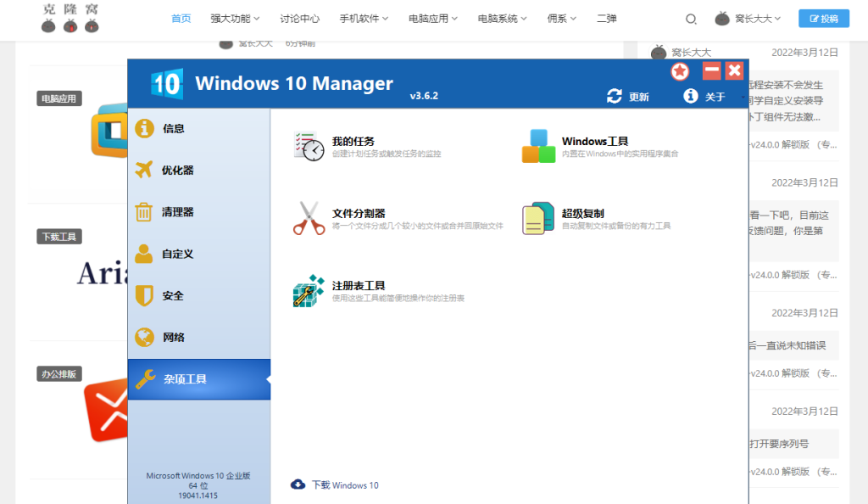Click the 办公排版 category tag on webpage
The width and height of the screenshot is (868, 504).
(x=59, y=374)
